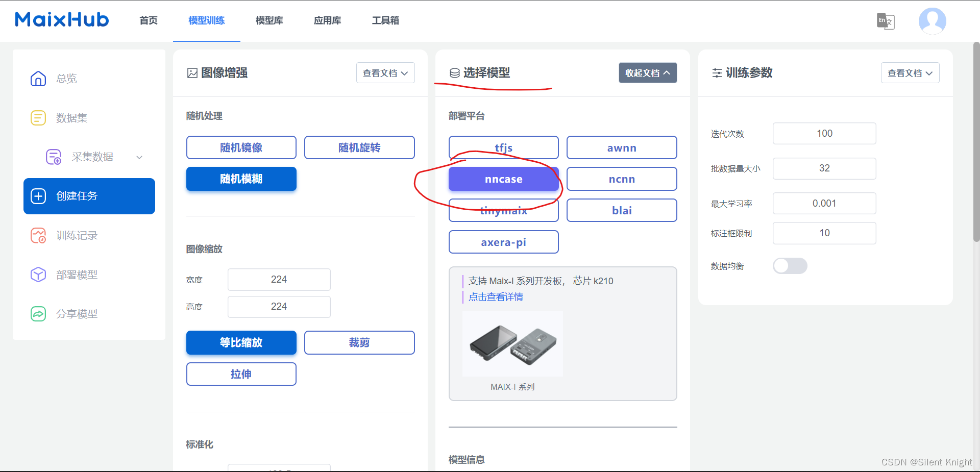Open 工具箱 tab
The height and width of the screenshot is (472, 980).
click(x=386, y=20)
